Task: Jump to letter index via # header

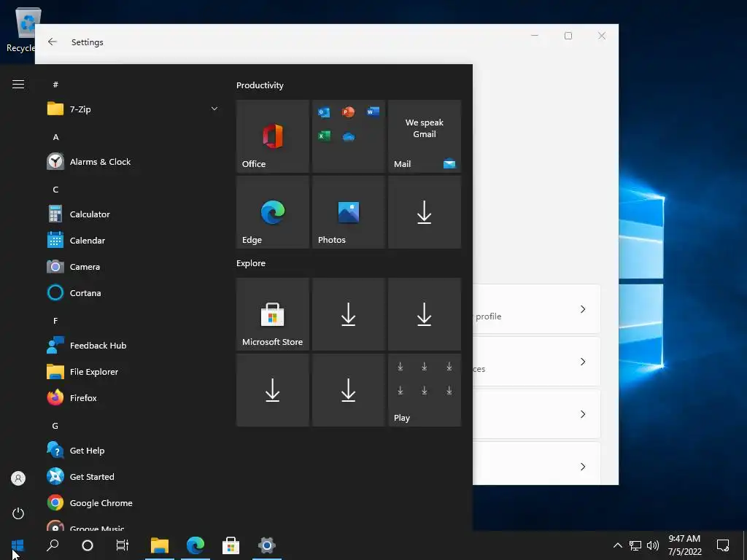Action: click(55, 85)
